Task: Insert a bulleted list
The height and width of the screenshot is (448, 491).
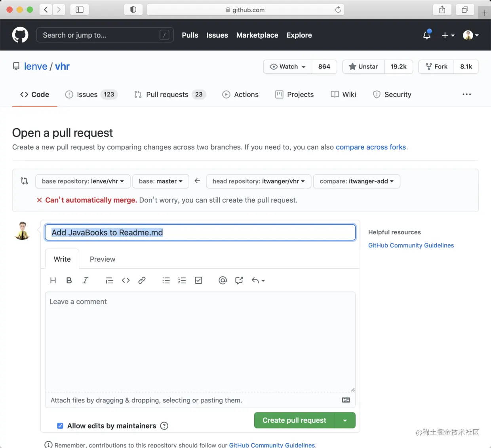Action: point(166,280)
